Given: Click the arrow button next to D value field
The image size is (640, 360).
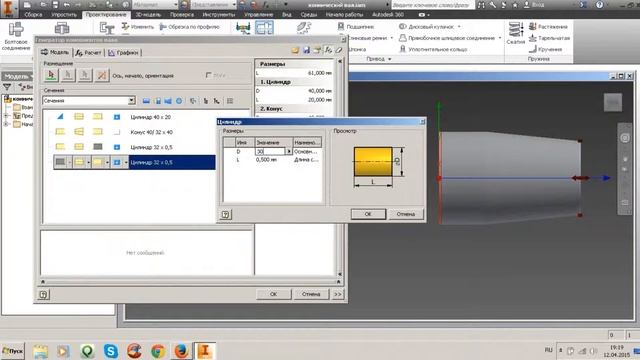Looking at the screenshot, I should 289,151.
